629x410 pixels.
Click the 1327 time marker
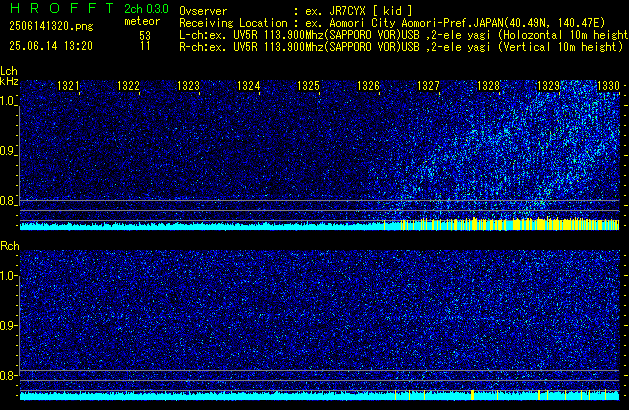[x=428, y=86]
